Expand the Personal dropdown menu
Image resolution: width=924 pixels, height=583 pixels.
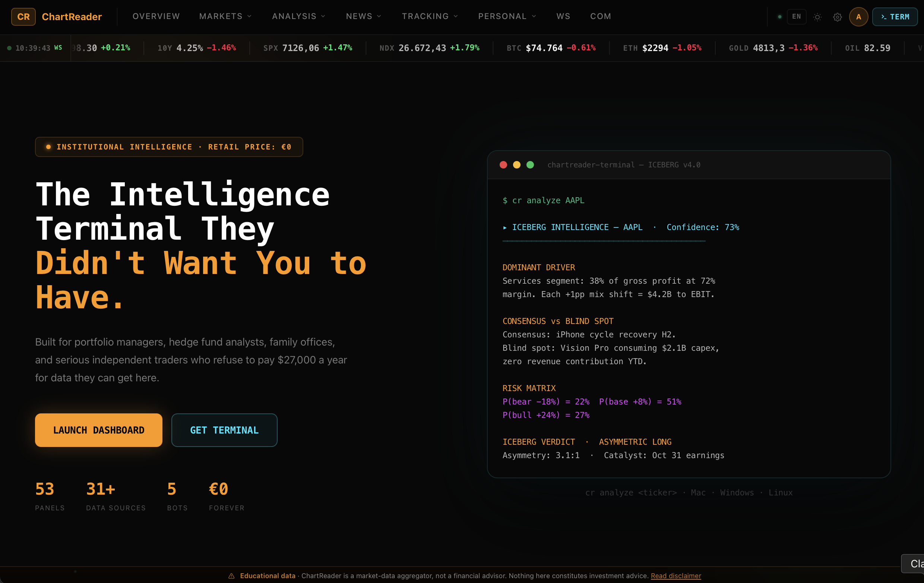(x=507, y=16)
